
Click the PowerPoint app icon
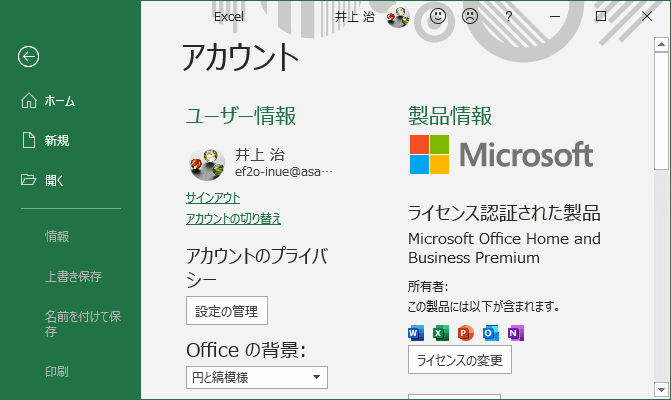click(466, 333)
